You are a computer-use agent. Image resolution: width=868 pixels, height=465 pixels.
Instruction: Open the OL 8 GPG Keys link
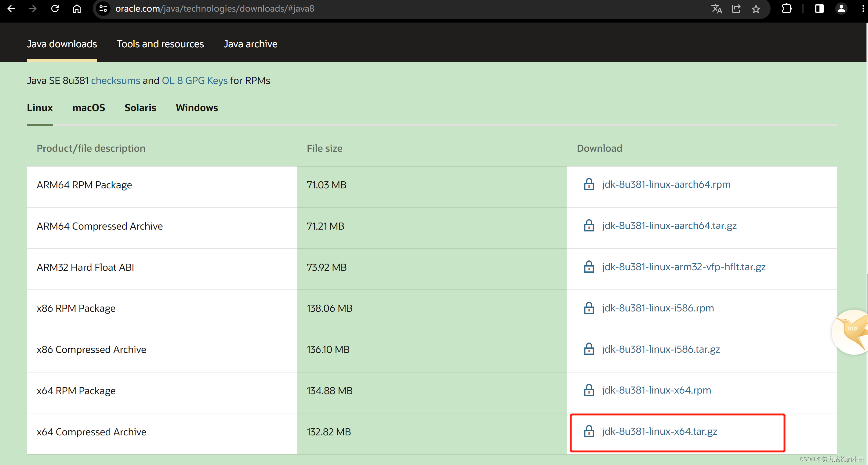[x=195, y=81]
